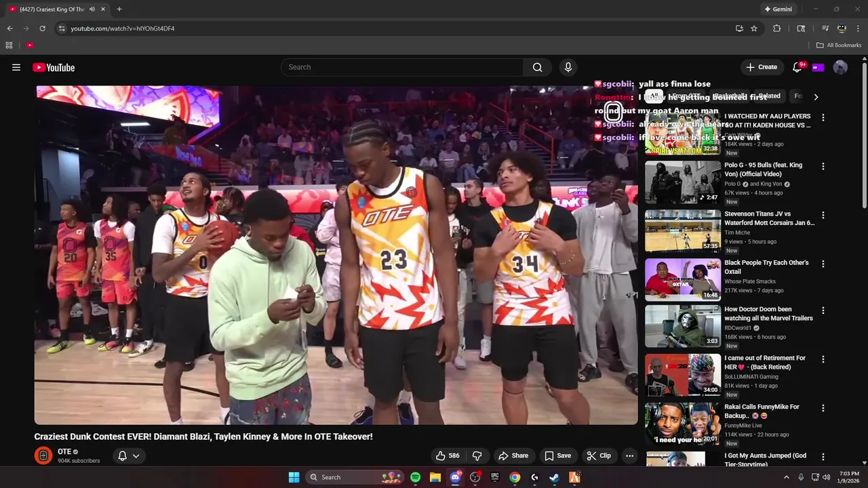868x488 pixels.
Task: Clip the video
Action: pos(599,455)
